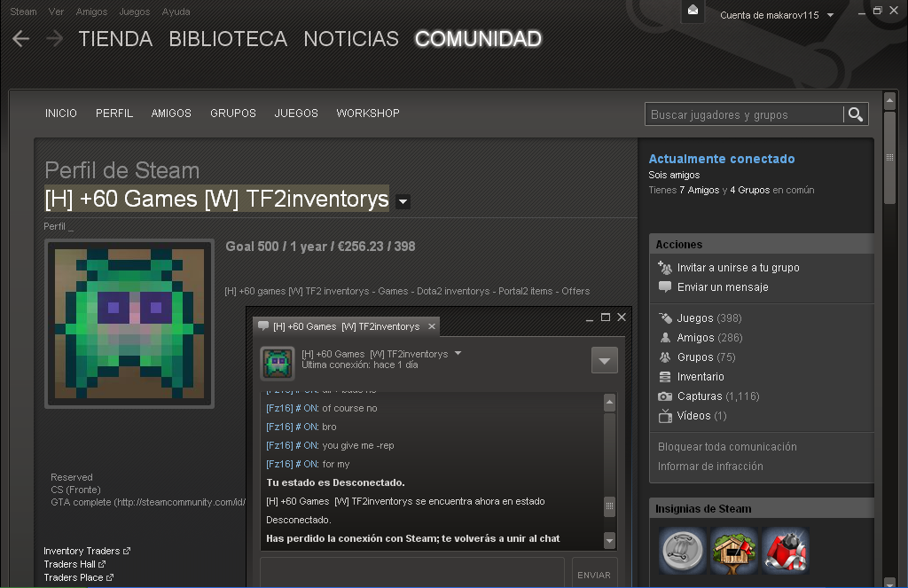Open the Ver menu
908x588 pixels.
coord(56,12)
